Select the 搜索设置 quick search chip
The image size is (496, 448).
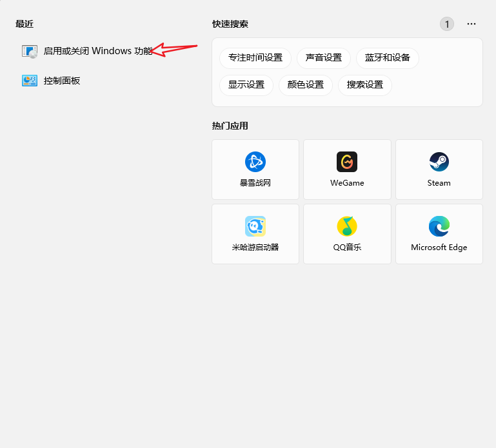[x=365, y=85]
